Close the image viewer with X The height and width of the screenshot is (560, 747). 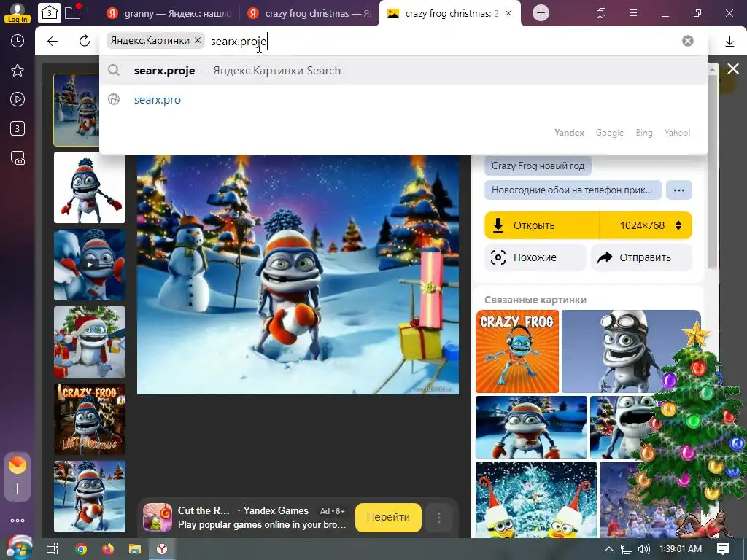[x=733, y=69]
